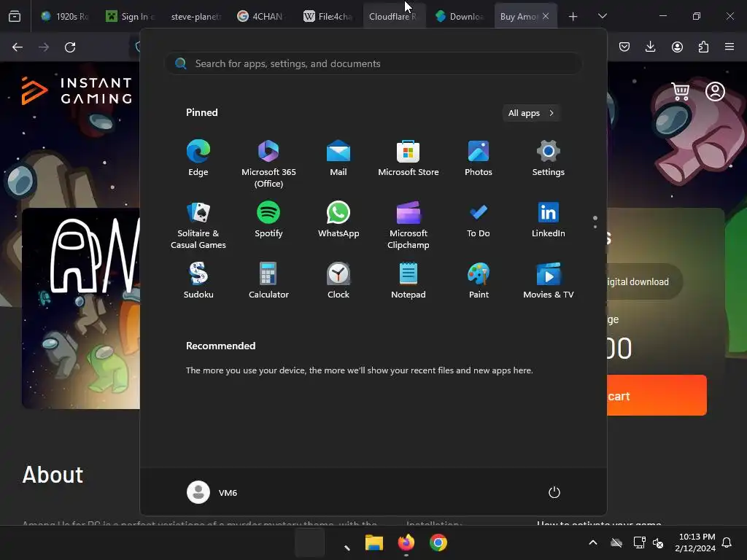
Task: Launch Notepad from pinned apps
Action: (x=409, y=281)
